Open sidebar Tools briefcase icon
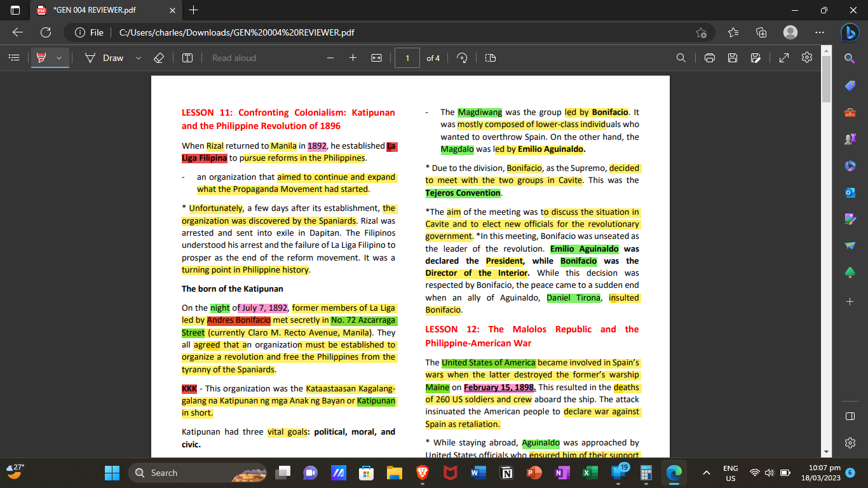Image resolution: width=868 pixels, height=488 pixels. click(850, 112)
